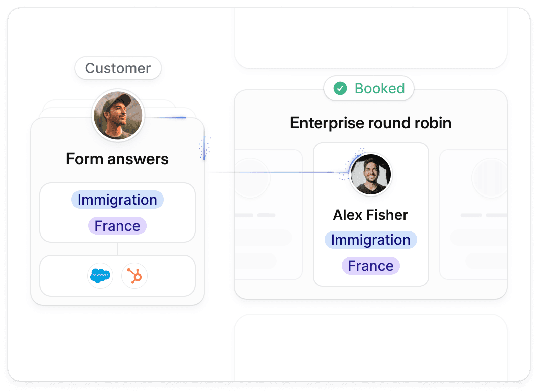Click Alex Fisher's Immigration tag
538x392 pixels.
pyautogui.click(x=370, y=240)
